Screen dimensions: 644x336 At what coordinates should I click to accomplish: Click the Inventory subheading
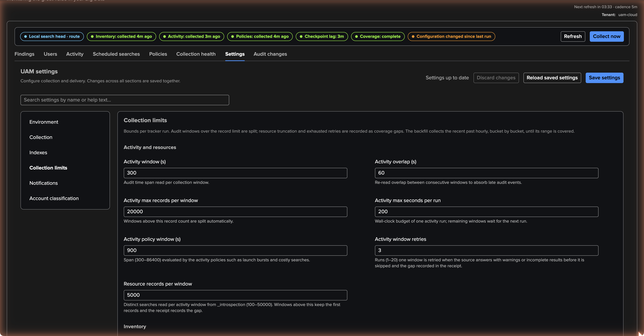[x=135, y=327]
